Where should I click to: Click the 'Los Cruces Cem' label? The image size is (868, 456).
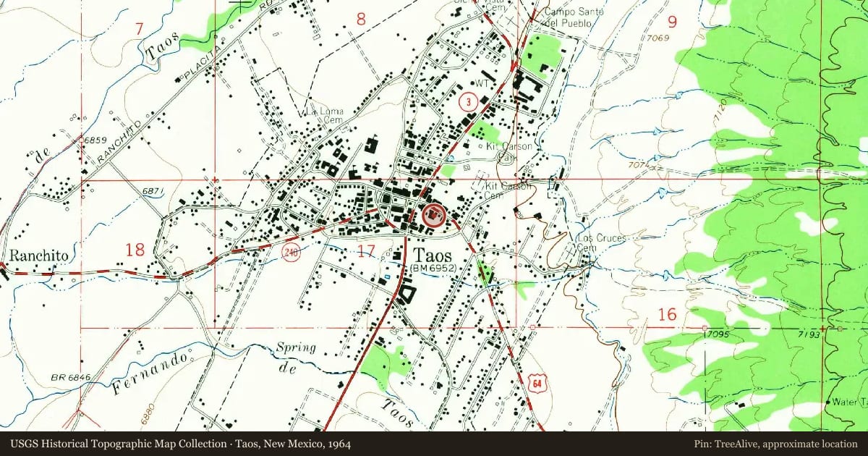coord(601,242)
